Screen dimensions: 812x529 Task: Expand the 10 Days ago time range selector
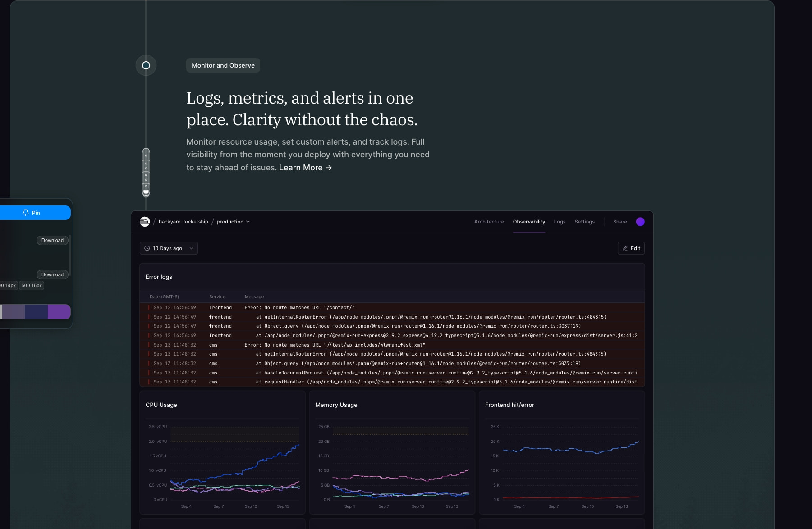coord(169,248)
